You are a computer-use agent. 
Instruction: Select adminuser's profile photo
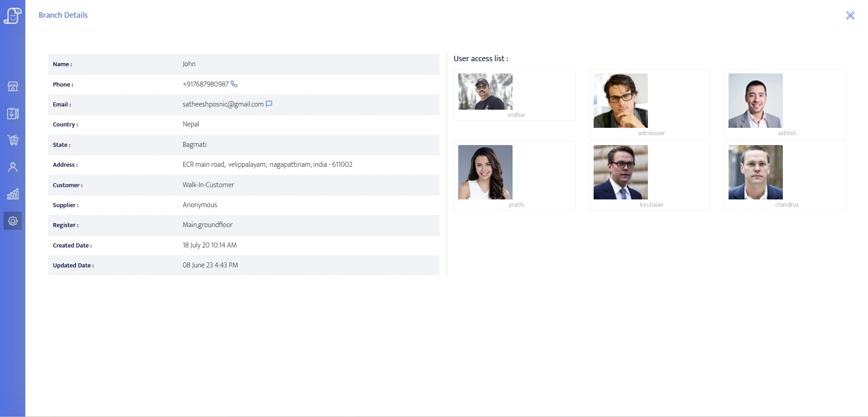(620, 101)
